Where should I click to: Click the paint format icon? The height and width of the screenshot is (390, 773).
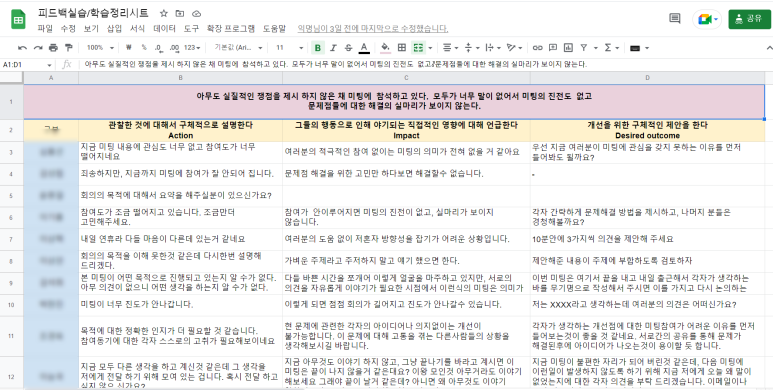coord(69,48)
